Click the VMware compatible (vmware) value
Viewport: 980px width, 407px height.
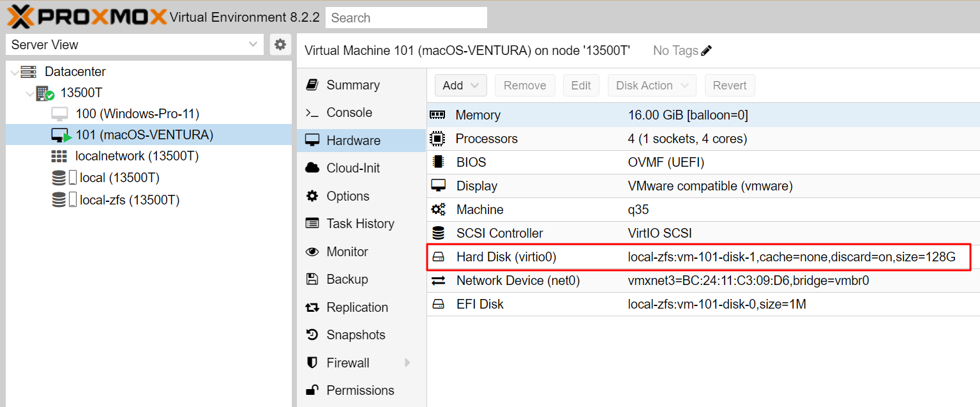click(711, 186)
